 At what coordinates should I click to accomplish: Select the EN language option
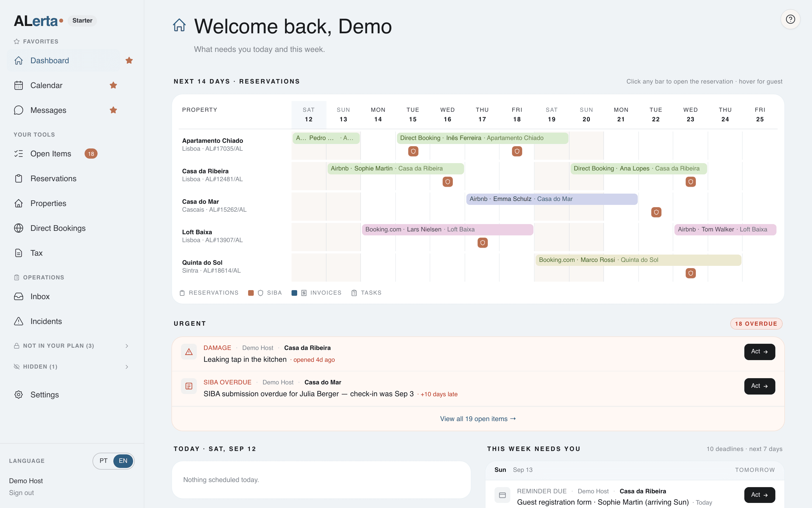(x=123, y=461)
